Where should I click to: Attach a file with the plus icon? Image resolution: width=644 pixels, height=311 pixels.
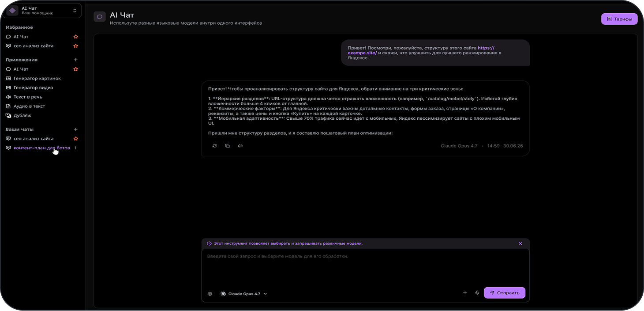[465, 293]
